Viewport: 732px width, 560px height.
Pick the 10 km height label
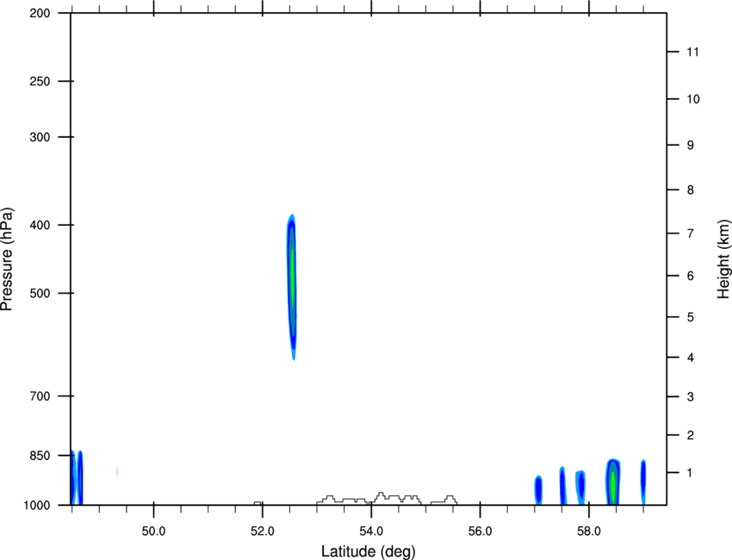(x=693, y=99)
